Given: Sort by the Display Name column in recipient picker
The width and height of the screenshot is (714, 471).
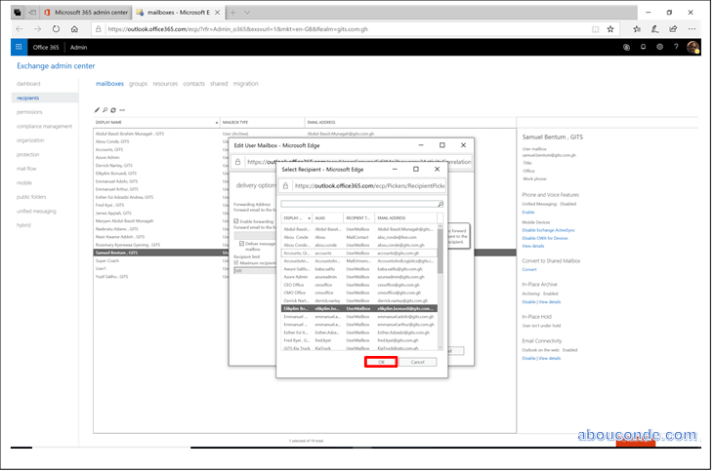Looking at the screenshot, I should [296, 217].
